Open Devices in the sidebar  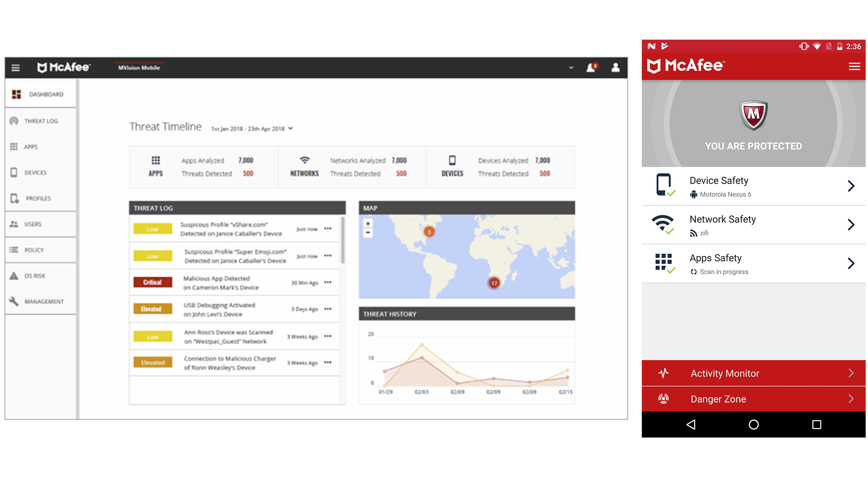tap(41, 172)
